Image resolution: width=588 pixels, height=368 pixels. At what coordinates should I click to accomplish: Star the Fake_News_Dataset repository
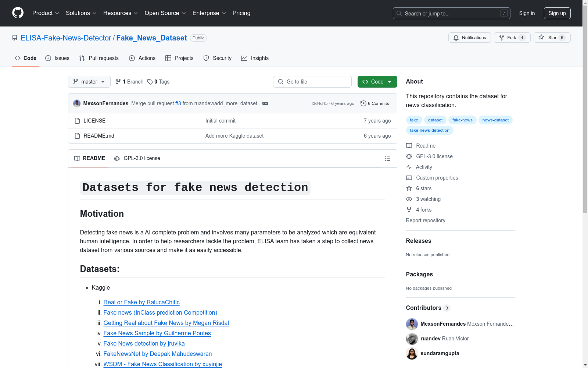point(552,38)
